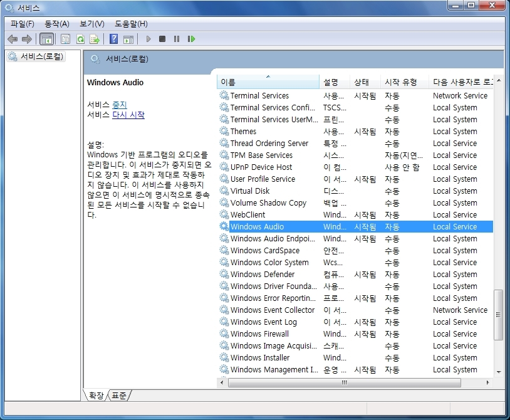The image size is (510, 420).
Task: Select the Thread Ordering Server row
Action: 355,143
